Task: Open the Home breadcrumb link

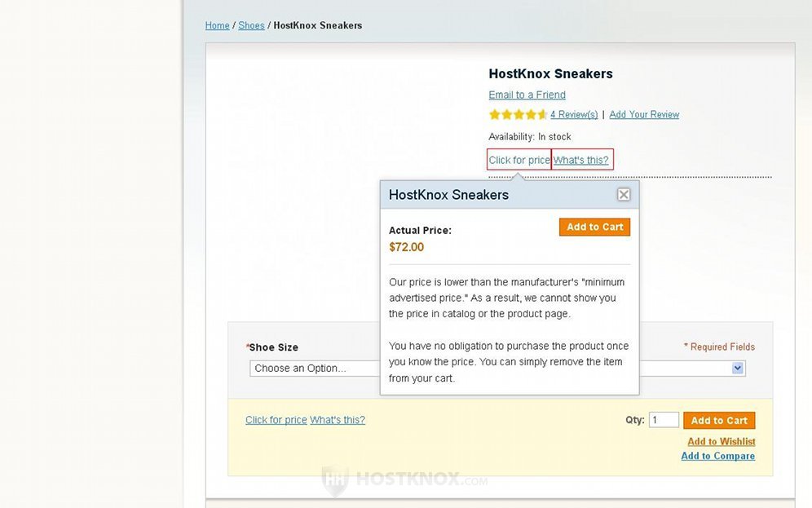Action: pos(217,25)
